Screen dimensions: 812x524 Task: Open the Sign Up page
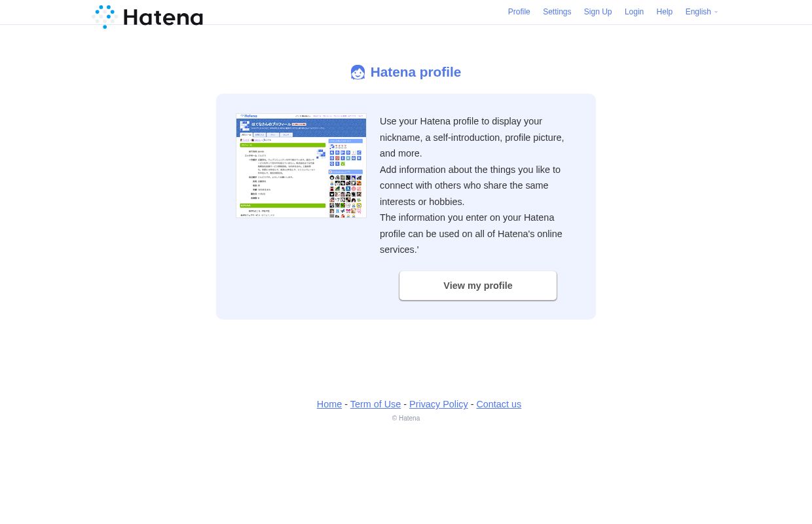(597, 12)
